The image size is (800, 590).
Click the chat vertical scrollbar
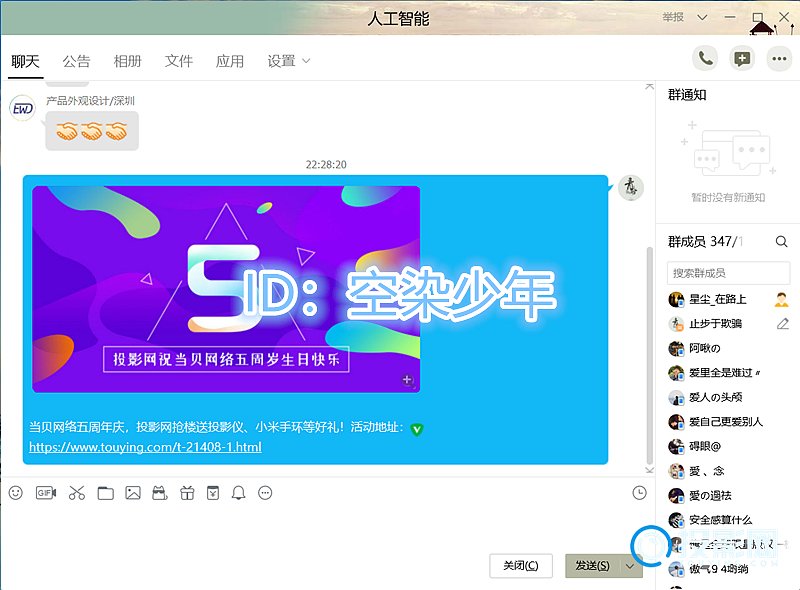pos(649,356)
